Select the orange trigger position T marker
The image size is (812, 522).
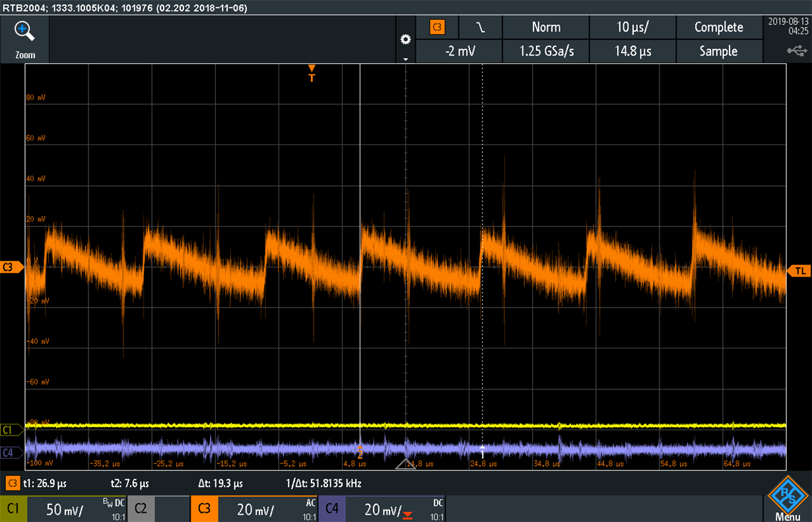pyautogui.click(x=312, y=73)
